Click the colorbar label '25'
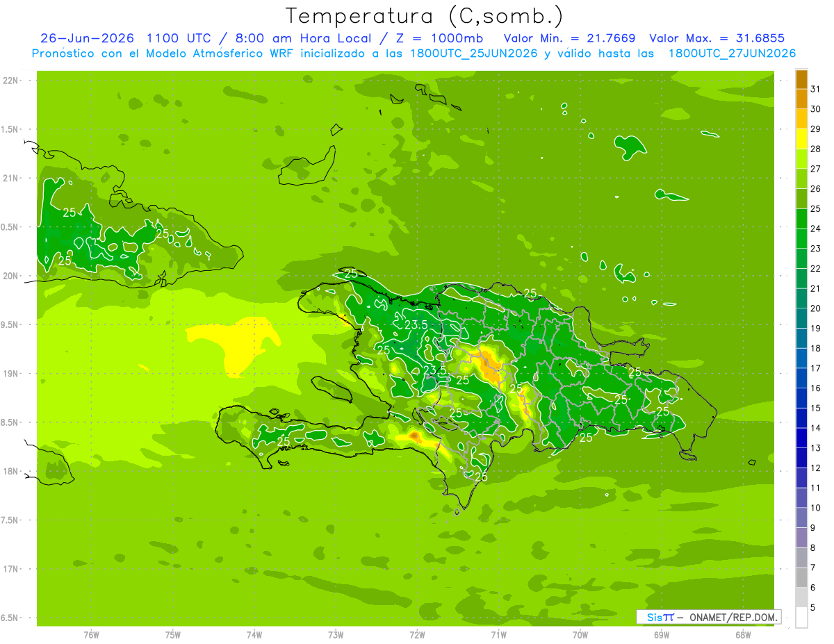Image resolution: width=834 pixels, height=644 pixels. pyautogui.click(x=815, y=208)
